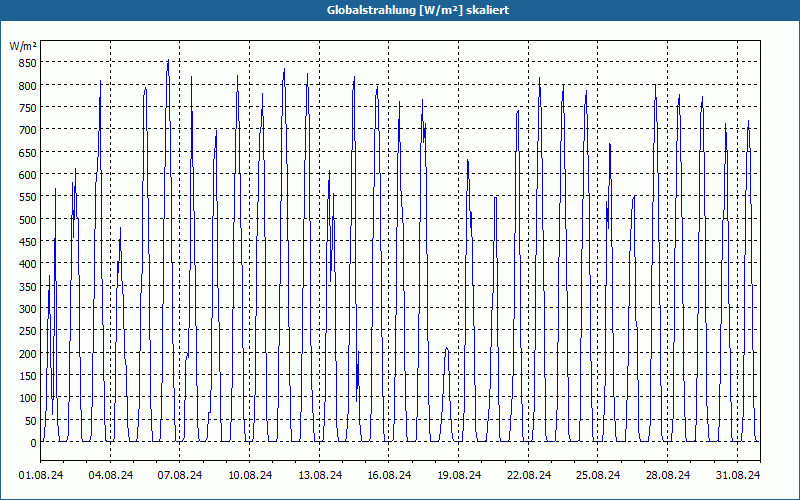This screenshot has height=500, width=800.
Task: Click the 04.08.24 date label
Action: (x=111, y=475)
